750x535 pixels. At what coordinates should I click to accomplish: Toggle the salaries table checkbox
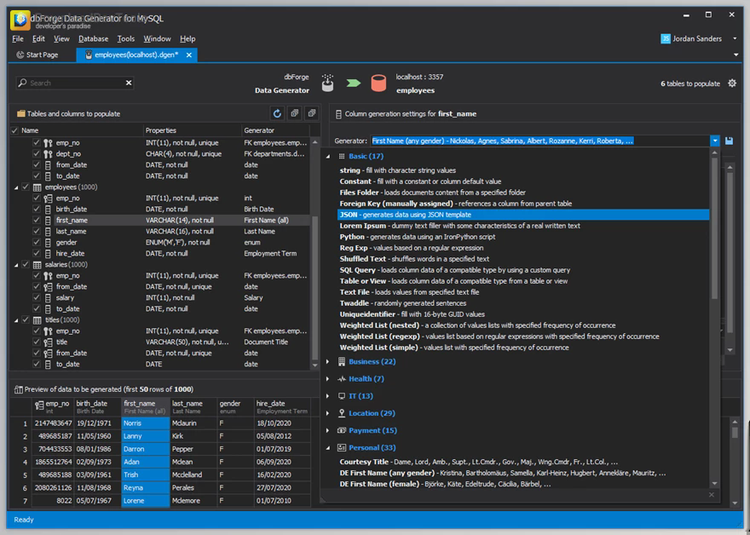[26, 264]
